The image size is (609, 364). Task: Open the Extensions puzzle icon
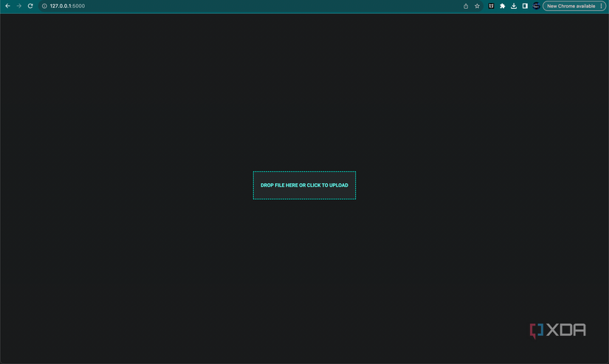pos(503,6)
